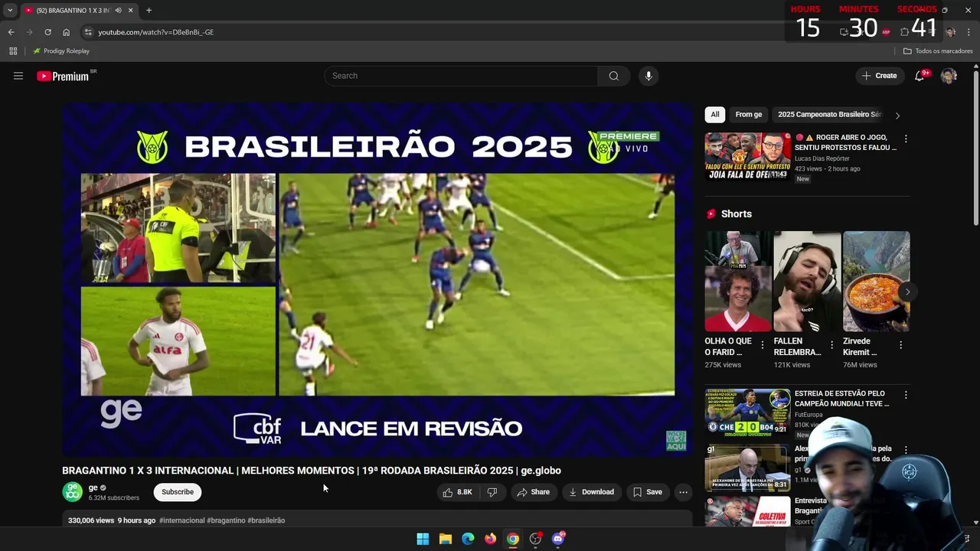Open the Chrome apps grid shortcut
The width and height of the screenshot is (980, 551).
tap(13, 51)
